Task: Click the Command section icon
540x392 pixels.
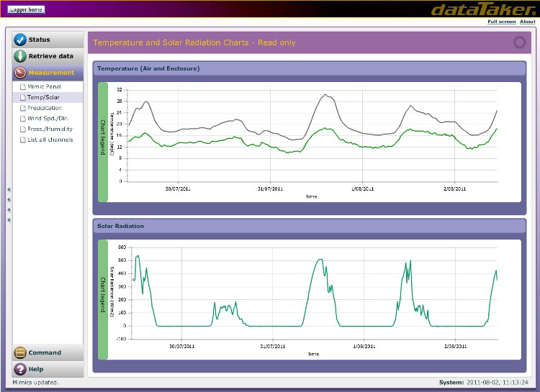Action: [20, 353]
